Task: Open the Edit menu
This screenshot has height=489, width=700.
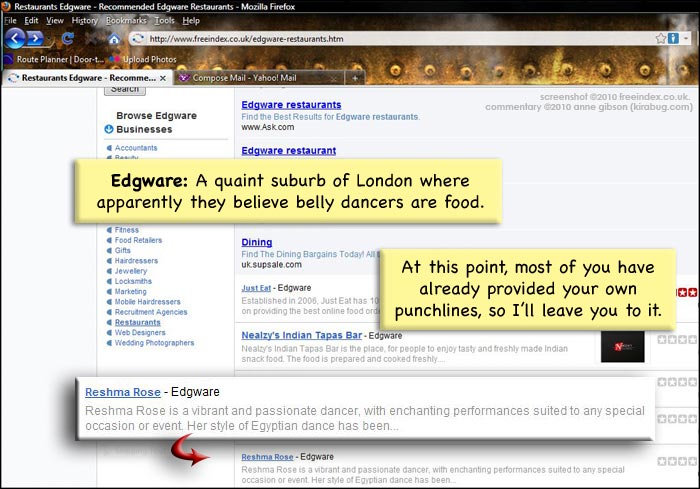Action: [31, 21]
